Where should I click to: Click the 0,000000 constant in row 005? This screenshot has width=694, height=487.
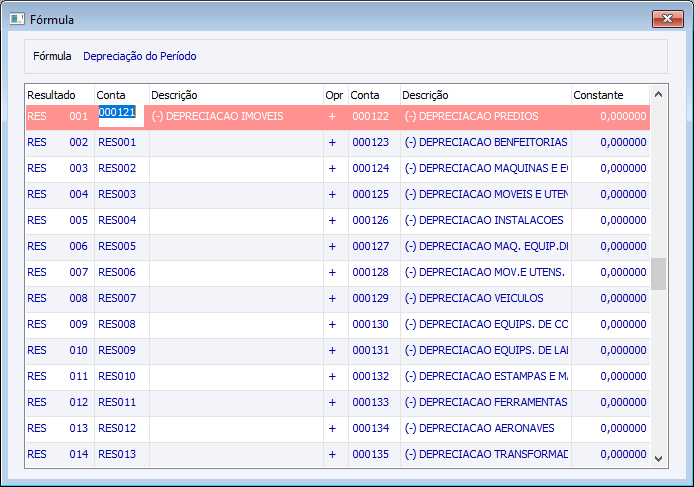[x=623, y=220]
